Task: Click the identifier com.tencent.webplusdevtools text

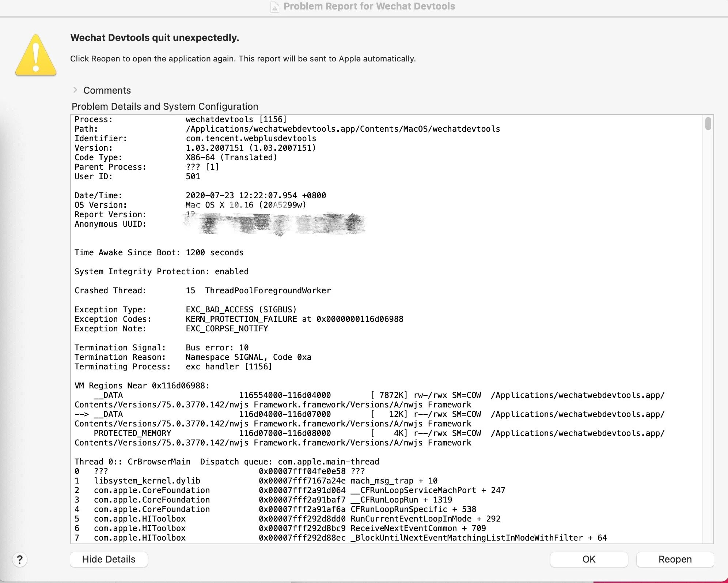Action: (x=251, y=138)
